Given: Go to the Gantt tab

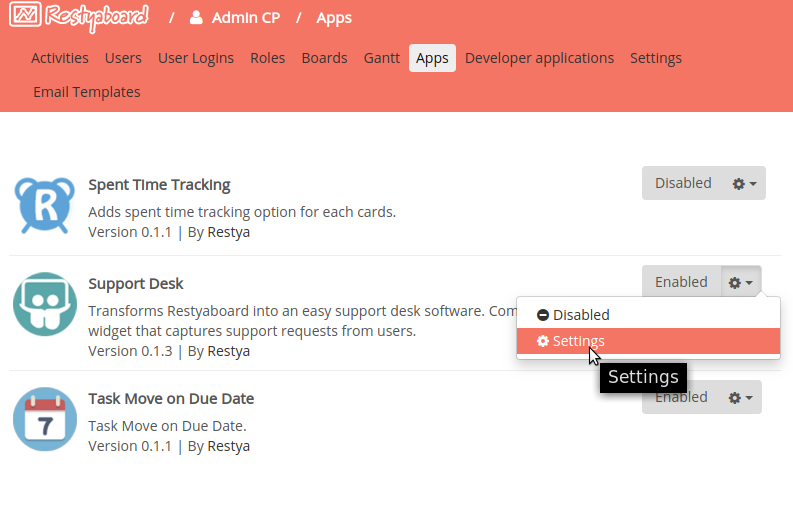Looking at the screenshot, I should click(x=382, y=58).
